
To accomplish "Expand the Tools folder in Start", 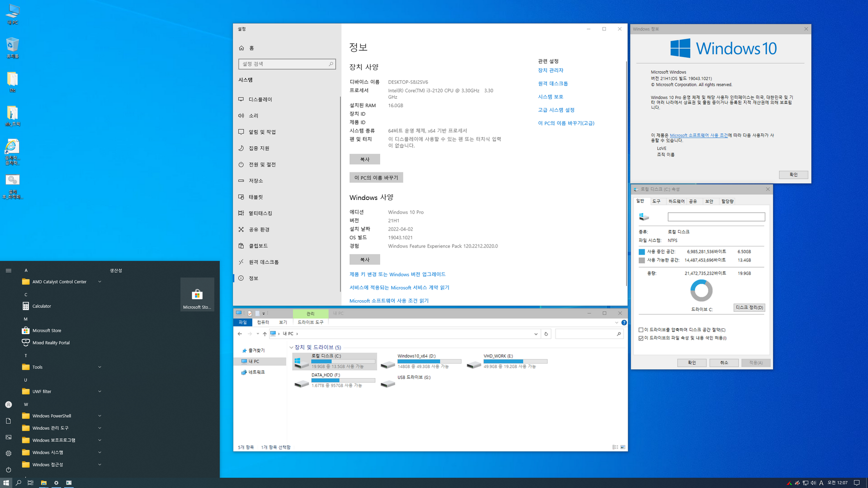I will 62,367.
